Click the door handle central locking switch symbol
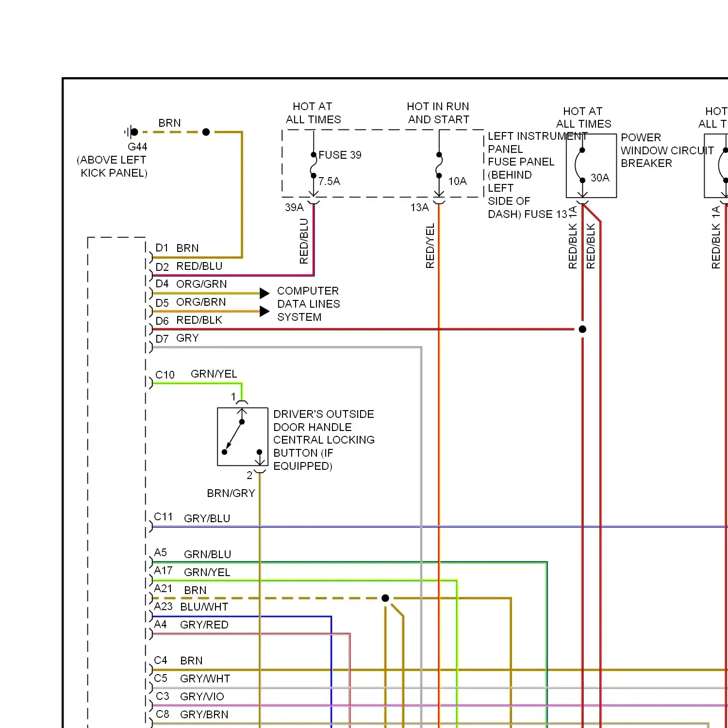The width and height of the screenshot is (728, 728). 242,437
